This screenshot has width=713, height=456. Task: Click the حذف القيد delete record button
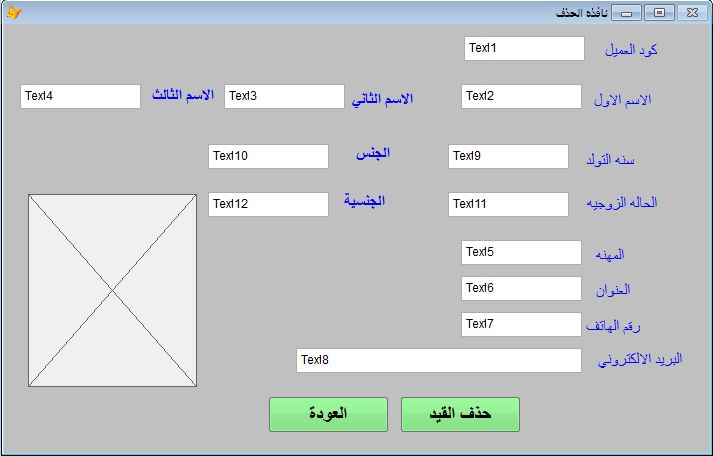460,414
